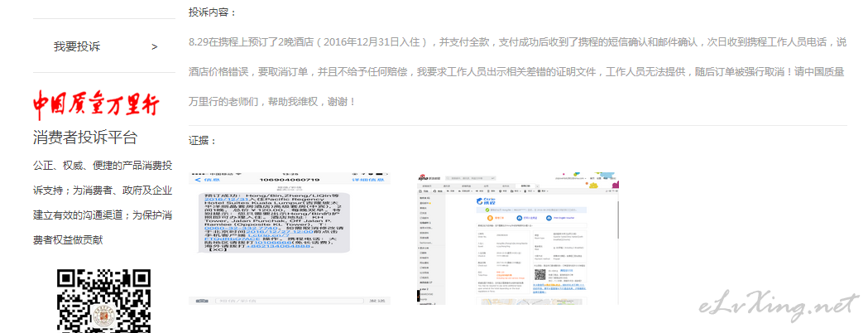Viewport: 868px width, 333px height.
Task: Click the sidebar text 公正、权威、便捷的产品消费投
Action: click(103, 166)
